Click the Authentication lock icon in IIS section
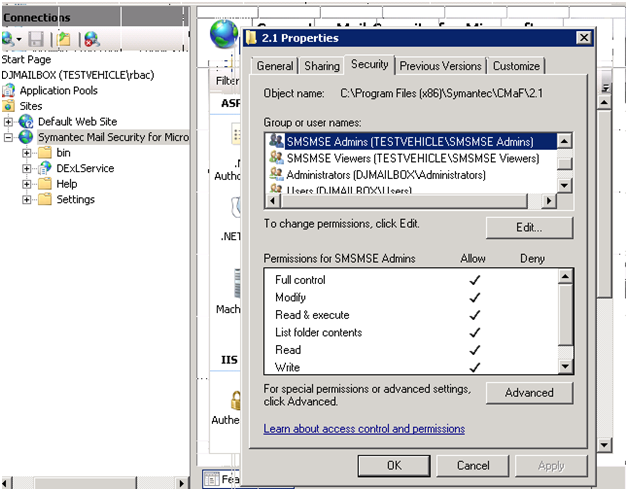Viewport: 628px width, 491px height. tap(236, 400)
